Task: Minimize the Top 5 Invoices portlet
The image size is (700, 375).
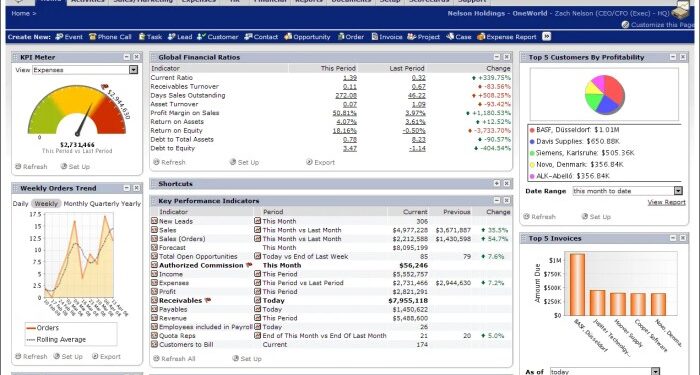Action: [x=673, y=238]
